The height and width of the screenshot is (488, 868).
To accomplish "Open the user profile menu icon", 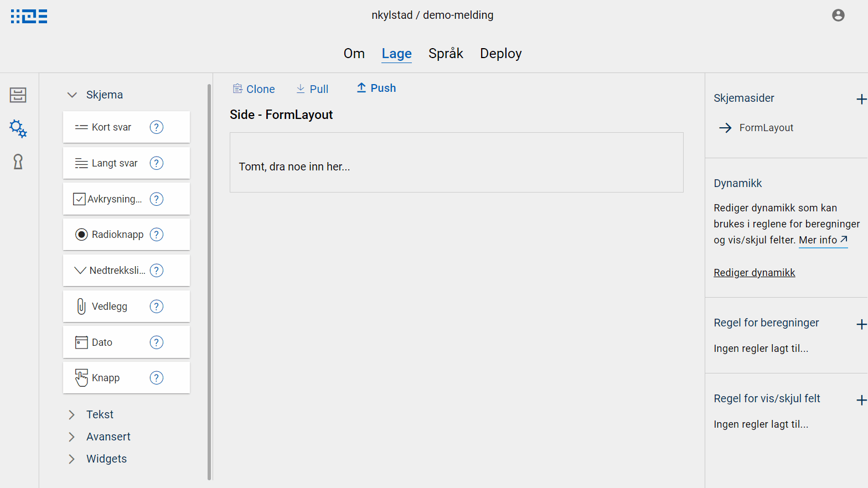I will click(838, 15).
